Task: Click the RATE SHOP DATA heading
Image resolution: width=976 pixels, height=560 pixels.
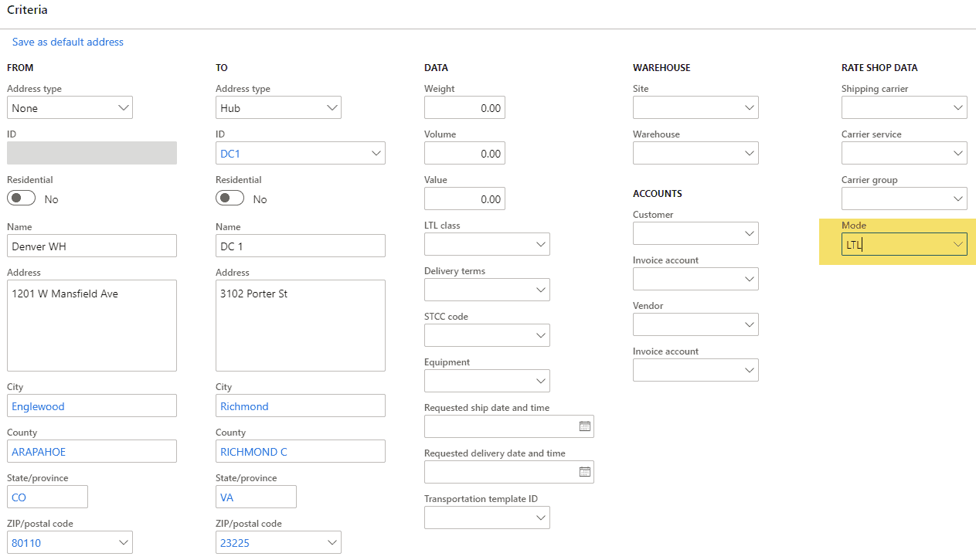Action: click(x=879, y=68)
